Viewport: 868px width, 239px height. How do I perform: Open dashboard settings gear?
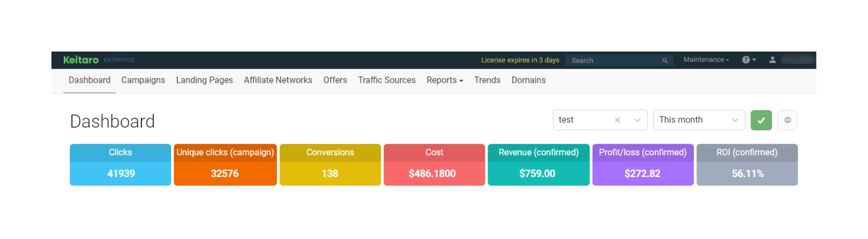[787, 120]
